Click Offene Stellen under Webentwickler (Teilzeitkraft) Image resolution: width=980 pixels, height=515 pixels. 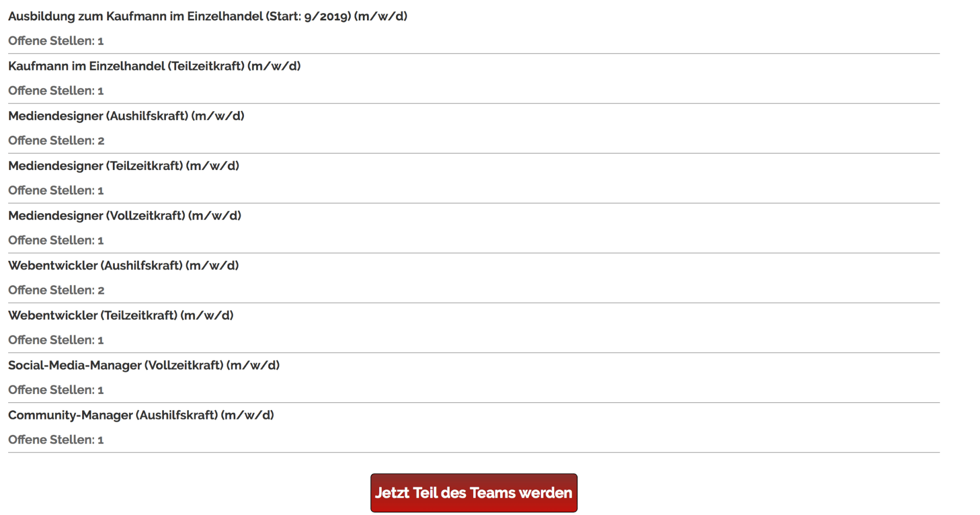[x=56, y=340]
